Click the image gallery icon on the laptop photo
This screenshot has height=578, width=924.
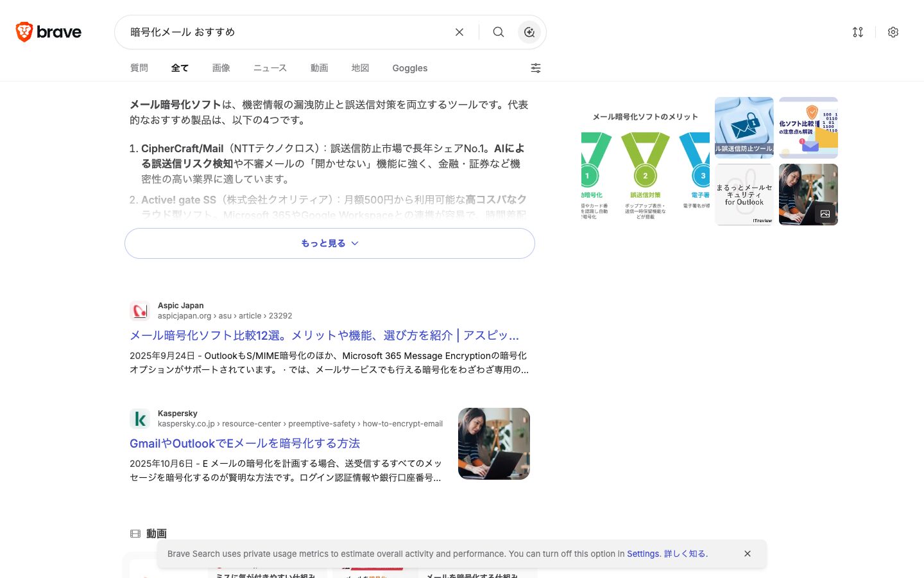click(825, 214)
